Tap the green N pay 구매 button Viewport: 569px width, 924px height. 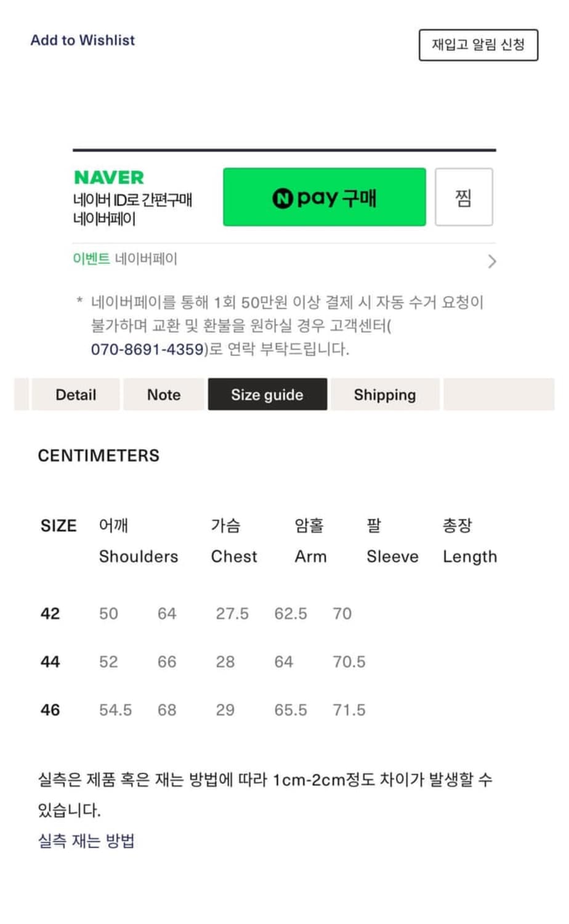(x=324, y=197)
